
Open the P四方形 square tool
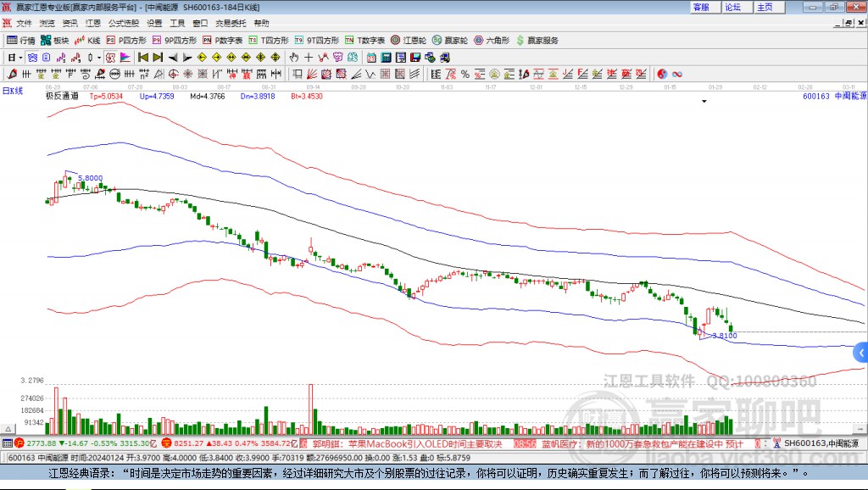click(x=126, y=41)
